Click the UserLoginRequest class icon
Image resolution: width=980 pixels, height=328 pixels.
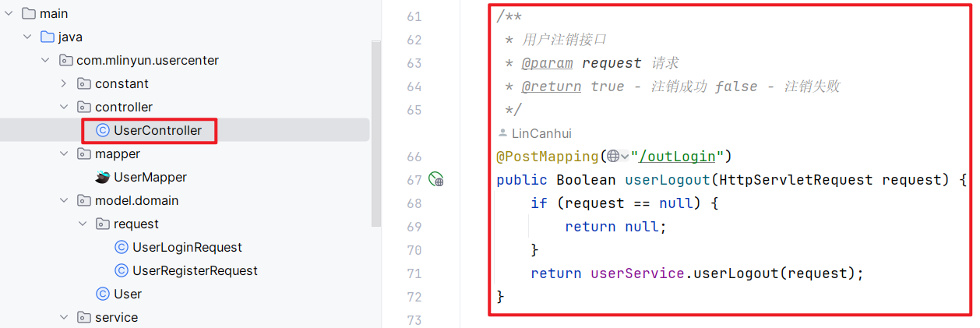tap(121, 247)
